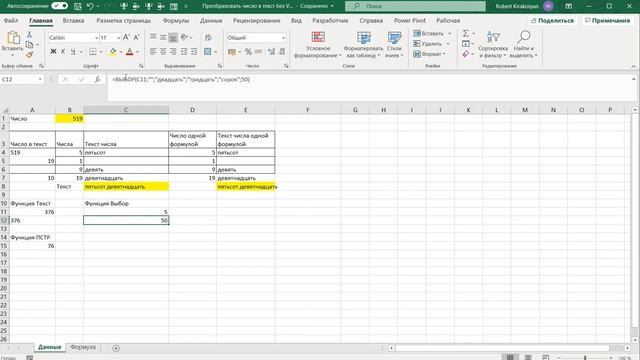Click the zoom slider in status bar
The image size is (640, 360).
(584, 357)
